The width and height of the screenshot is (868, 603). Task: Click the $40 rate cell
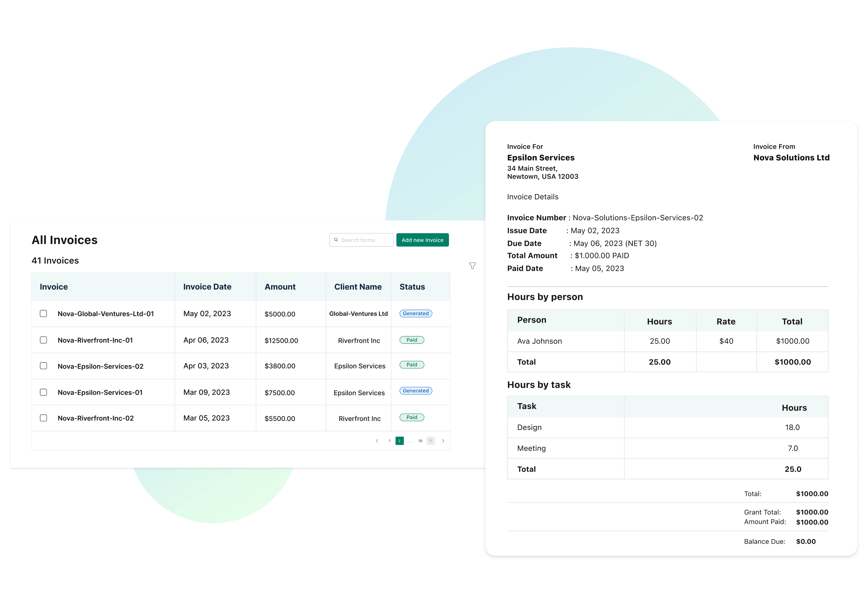pyautogui.click(x=726, y=341)
